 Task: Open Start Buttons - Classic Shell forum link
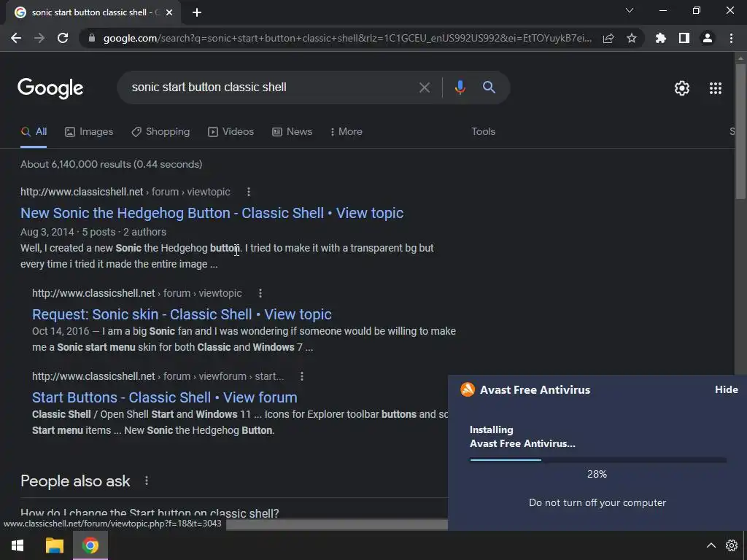[x=164, y=397]
